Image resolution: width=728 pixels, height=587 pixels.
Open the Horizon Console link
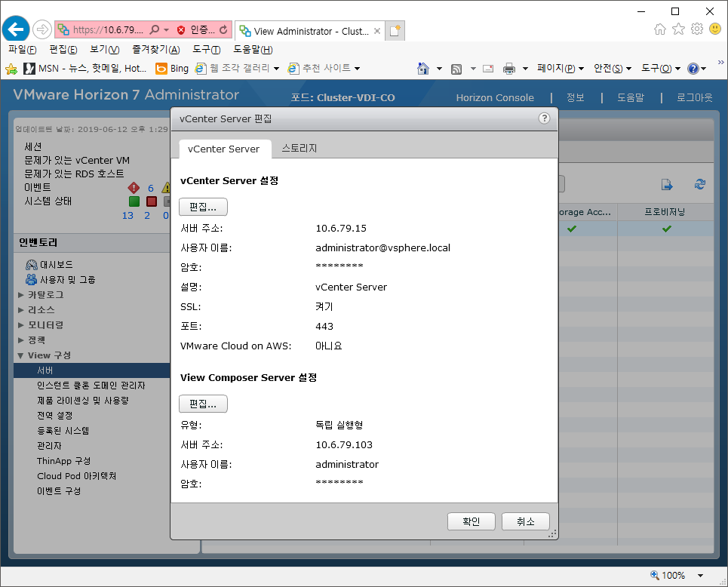pyautogui.click(x=495, y=97)
